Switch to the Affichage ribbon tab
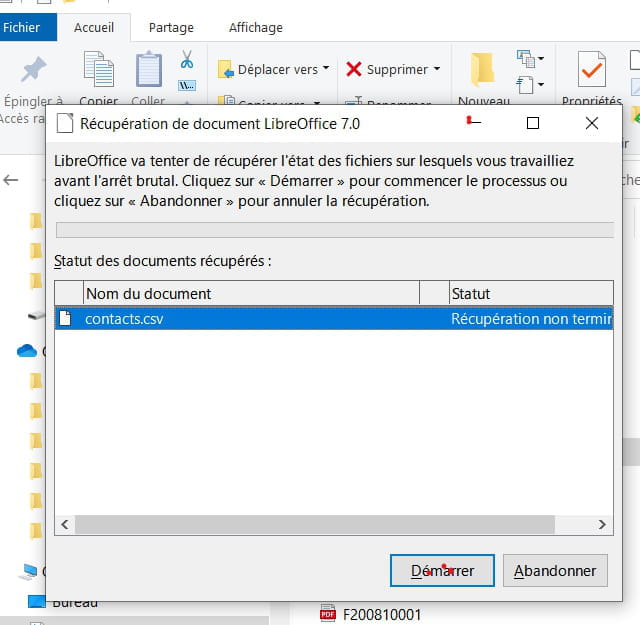The height and width of the screenshot is (625, 640). coord(256,27)
